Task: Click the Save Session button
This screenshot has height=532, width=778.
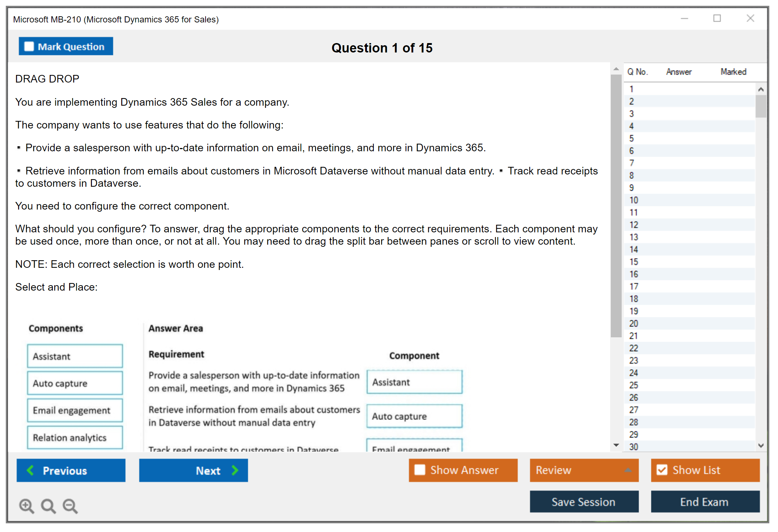Action: 584,502
